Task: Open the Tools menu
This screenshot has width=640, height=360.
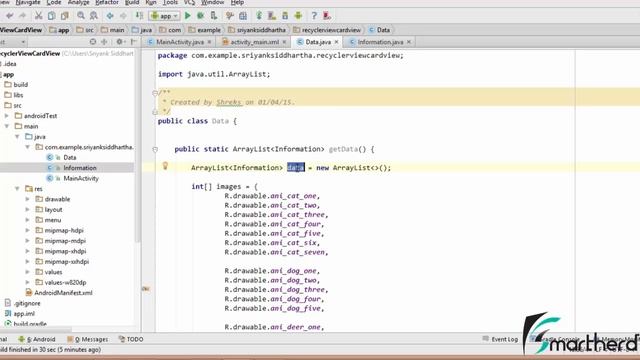Action: pyautogui.click(x=170, y=2)
